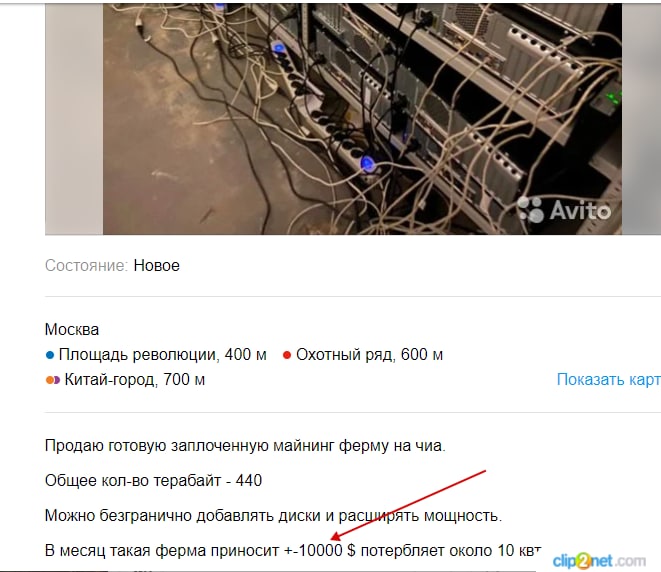Select the Площадь революции, 400 м station text
661x572 pixels.
(163, 354)
